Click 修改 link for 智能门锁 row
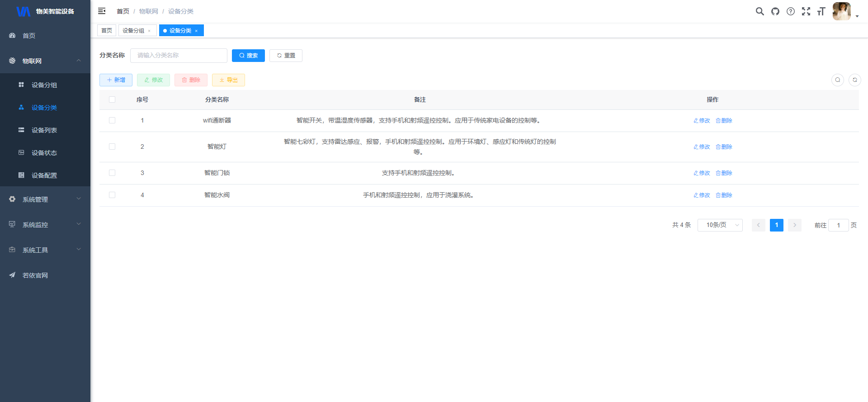868x402 pixels. click(x=702, y=173)
